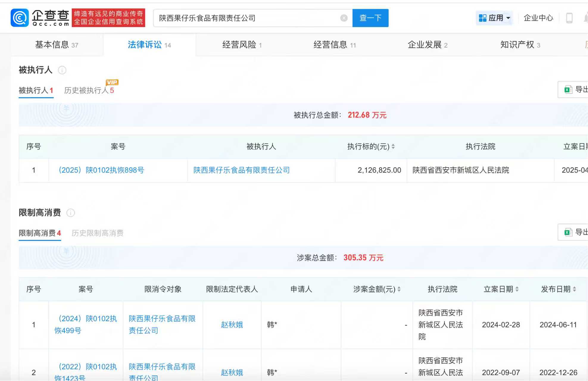Click the date 2022-09-07

(501, 373)
